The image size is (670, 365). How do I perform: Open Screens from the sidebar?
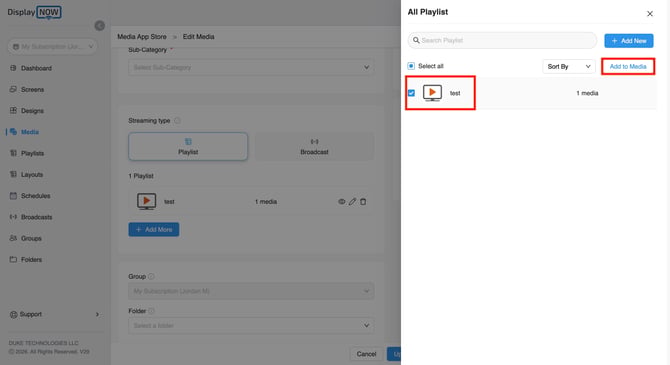32,89
